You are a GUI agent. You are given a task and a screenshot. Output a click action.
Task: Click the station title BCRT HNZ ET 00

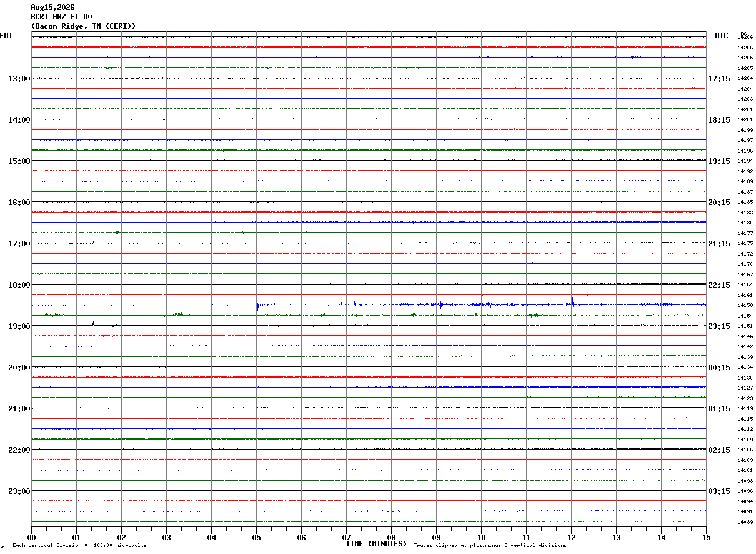tap(61, 17)
